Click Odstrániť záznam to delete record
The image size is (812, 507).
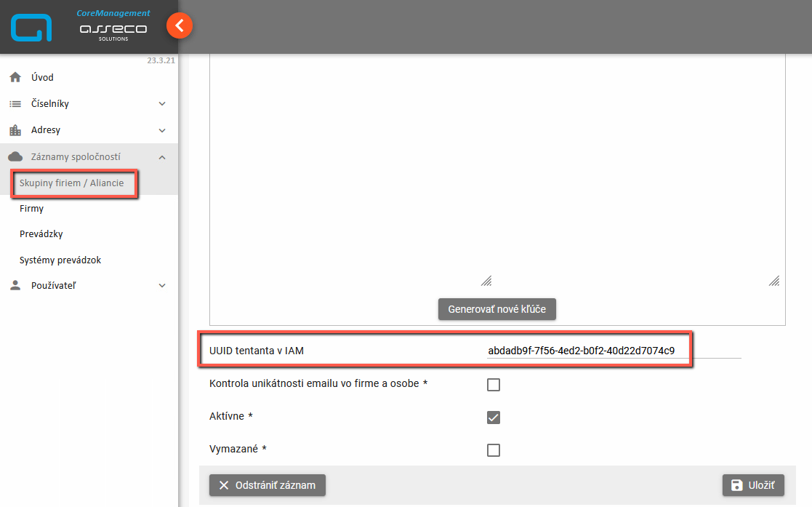click(x=267, y=485)
